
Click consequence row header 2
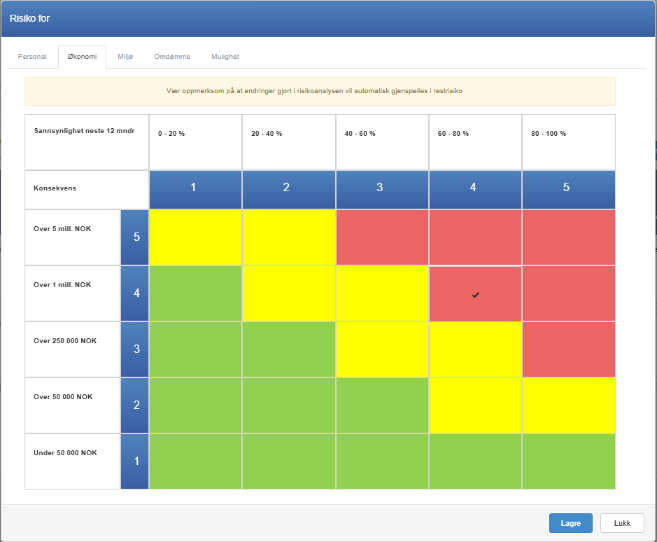135,405
